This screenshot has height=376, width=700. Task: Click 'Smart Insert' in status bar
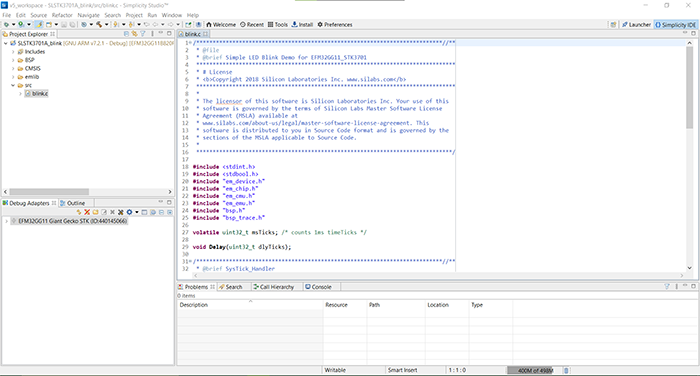[x=403, y=370]
